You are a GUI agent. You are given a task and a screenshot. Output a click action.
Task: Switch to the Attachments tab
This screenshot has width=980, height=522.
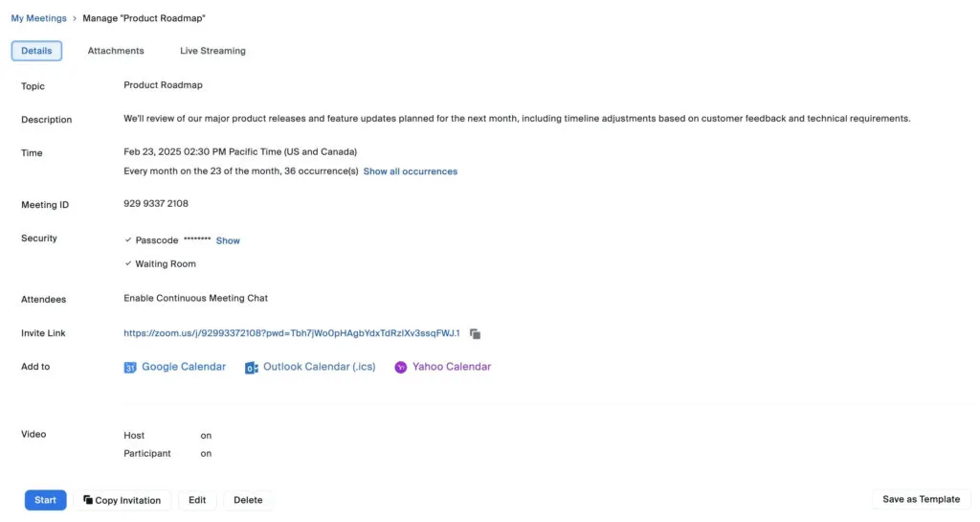(116, 51)
